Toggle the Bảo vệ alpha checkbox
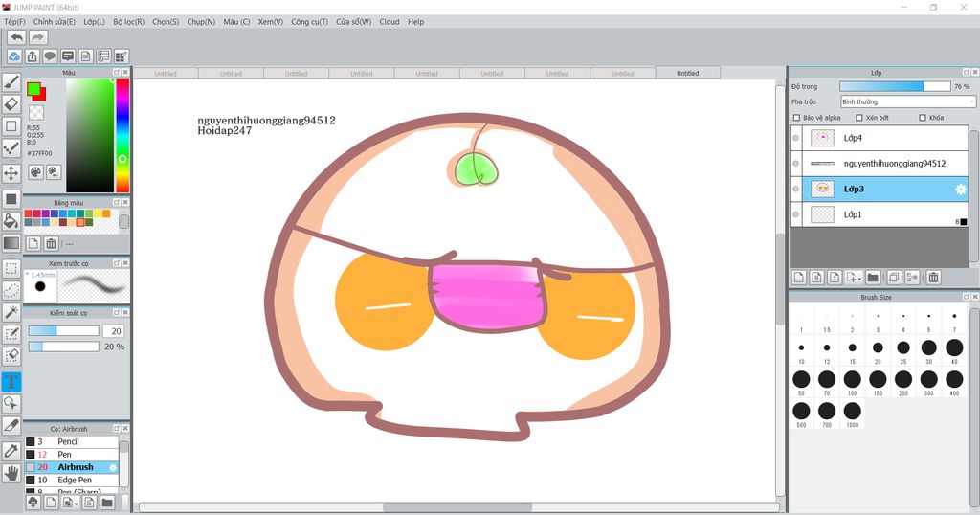This screenshot has height=515, width=980. pos(796,118)
